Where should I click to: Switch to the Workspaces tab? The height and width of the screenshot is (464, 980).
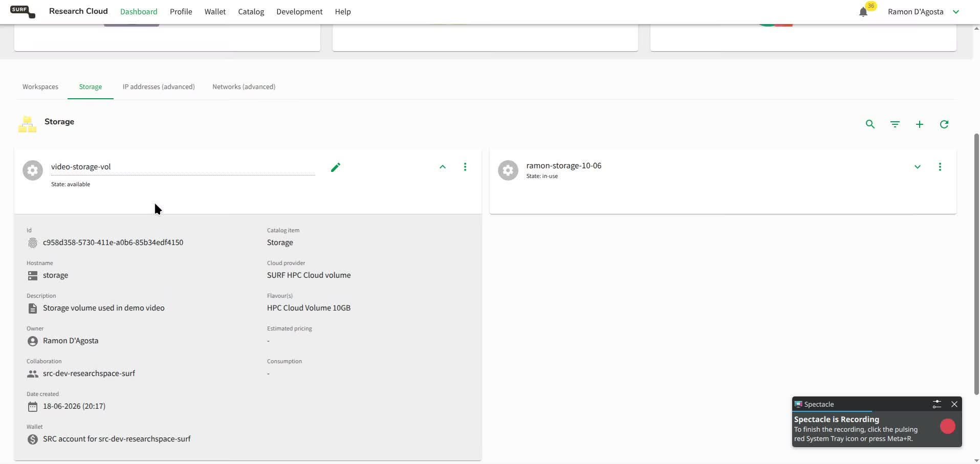[40, 87]
